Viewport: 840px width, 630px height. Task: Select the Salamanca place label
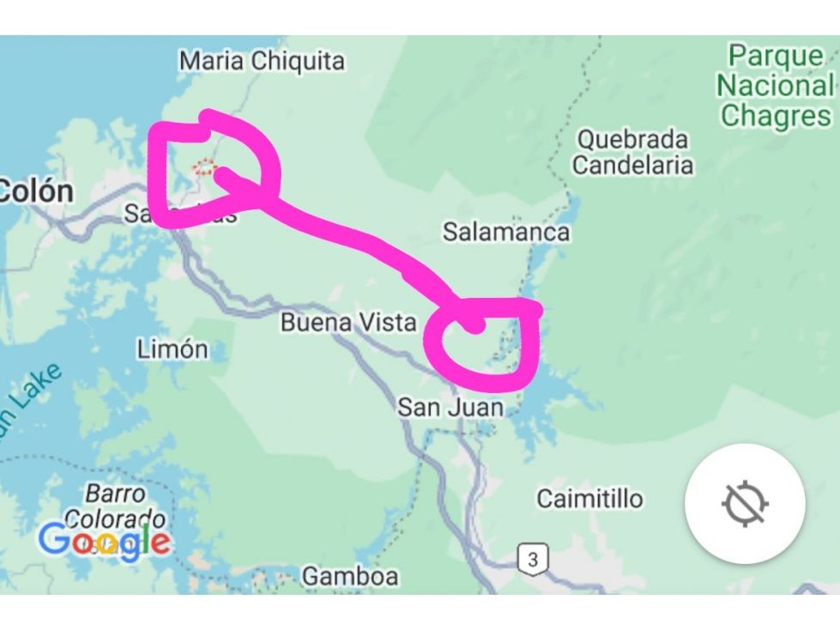(505, 232)
